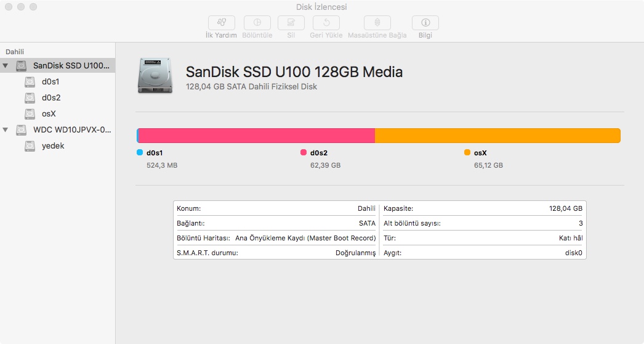Screen dimensions: 644x344
Task: Click the S.M.A.R.T. durumu row
Action: click(x=275, y=253)
